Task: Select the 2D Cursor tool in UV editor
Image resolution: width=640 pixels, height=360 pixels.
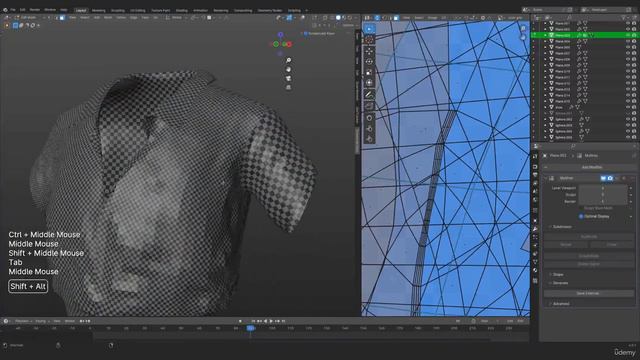Action: click(x=369, y=40)
